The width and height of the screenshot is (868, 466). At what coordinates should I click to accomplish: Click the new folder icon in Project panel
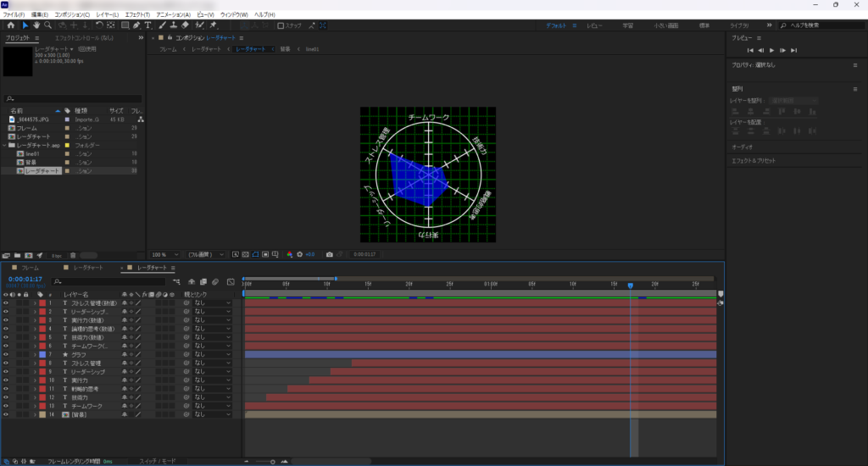[x=17, y=256]
